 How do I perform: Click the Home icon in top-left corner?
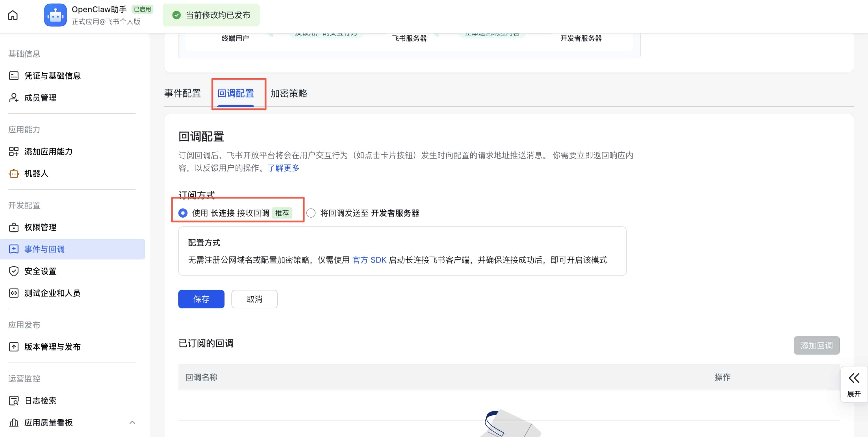tap(12, 15)
